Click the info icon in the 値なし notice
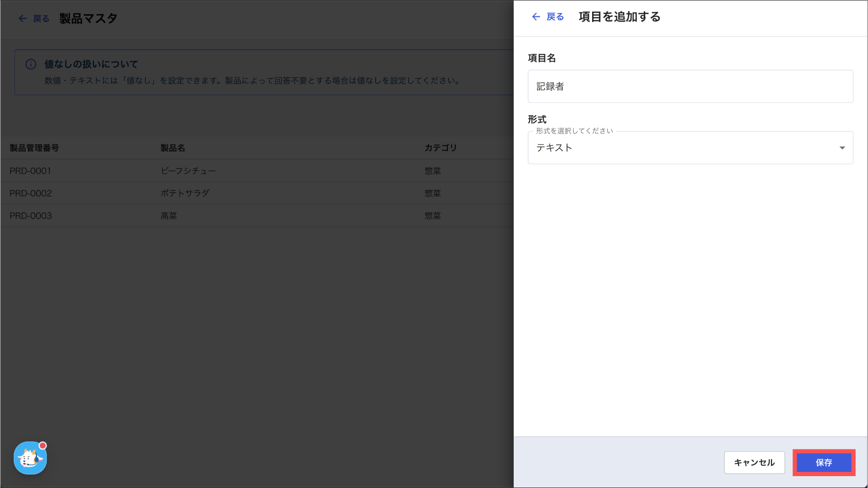 [31, 64]
